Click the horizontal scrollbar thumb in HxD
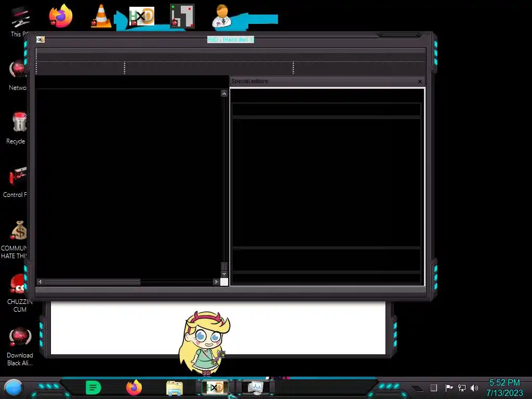The width and height of the screenshot is (532, 399). tap(92, 282)
